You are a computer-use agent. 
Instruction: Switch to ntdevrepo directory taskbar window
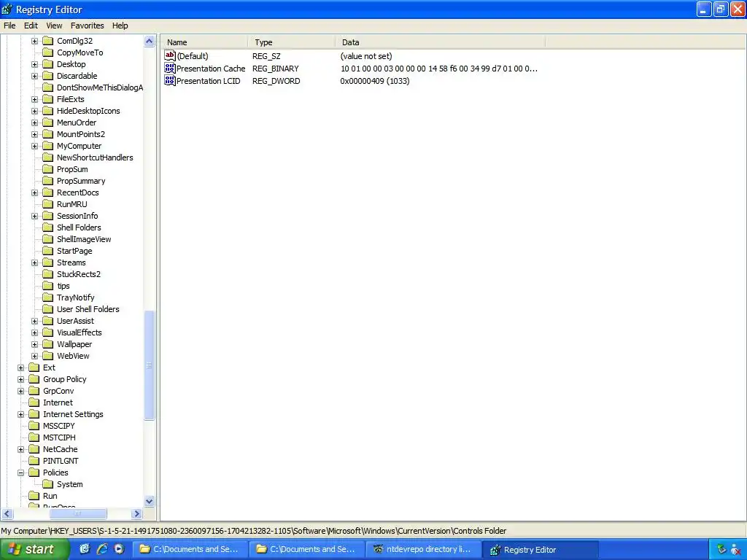pos(423,550)
